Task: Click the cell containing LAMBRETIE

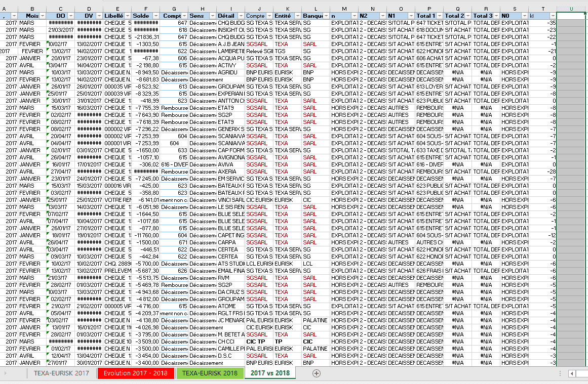Action: [x=230, y=51]
